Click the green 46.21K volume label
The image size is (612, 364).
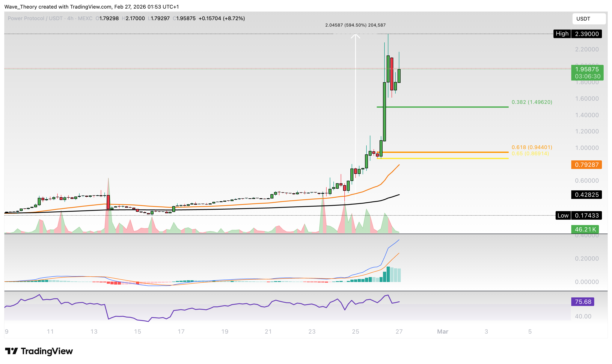click(x=585, y=229)
